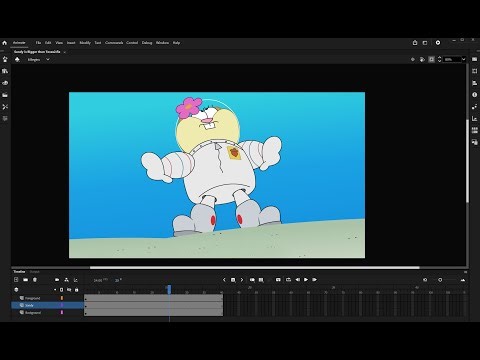480x360 pixels.
Task: Click the share icon at top right
Action: [x=415, y=43]
